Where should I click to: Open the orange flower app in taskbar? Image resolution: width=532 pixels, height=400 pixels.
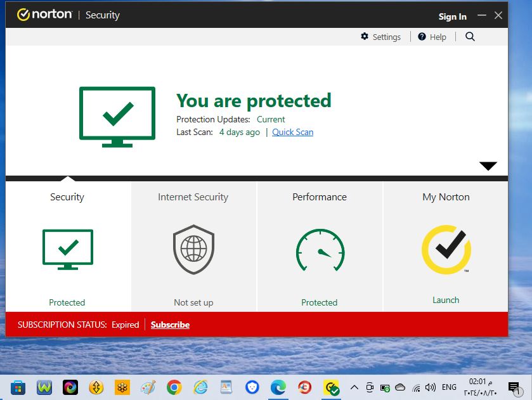point(122,387)
